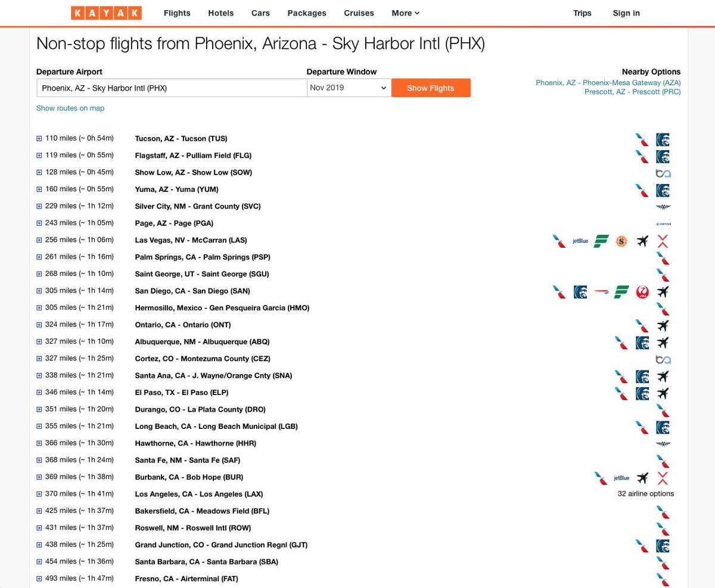Open the More navigation menu
715x588 pixels.
(405, 13)
